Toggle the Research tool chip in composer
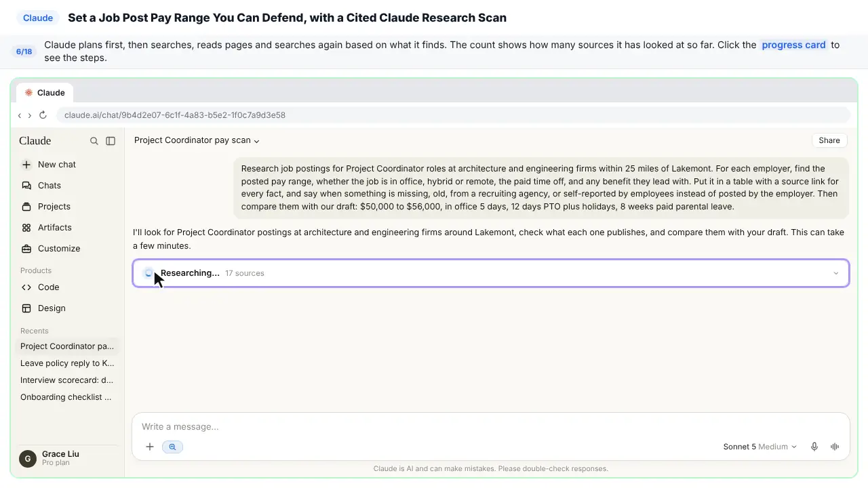Image resolution: width=868 pixels, height=488 pixels. tap(172, 447)
